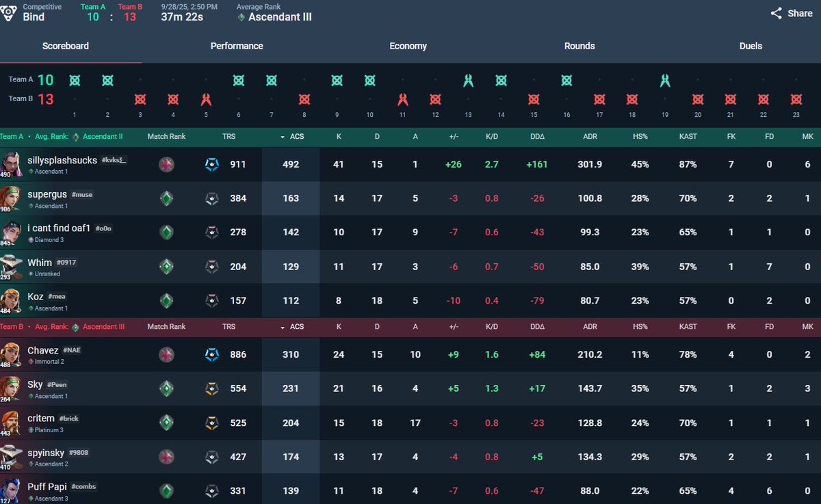The image size is (821, 504).
Task: Select round 19 defuse icon for Team A
Action: 665,81
